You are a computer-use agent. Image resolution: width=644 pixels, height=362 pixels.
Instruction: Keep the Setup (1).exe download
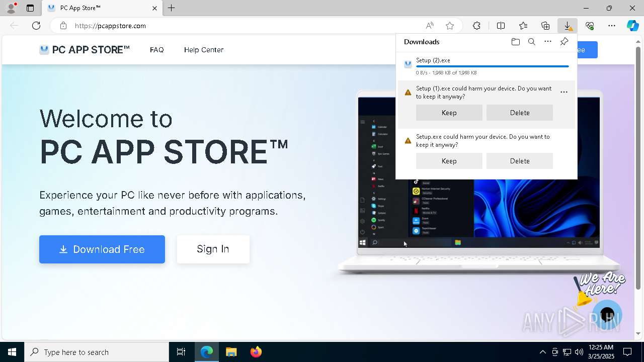pyautogui.click(x=449, y=113)
